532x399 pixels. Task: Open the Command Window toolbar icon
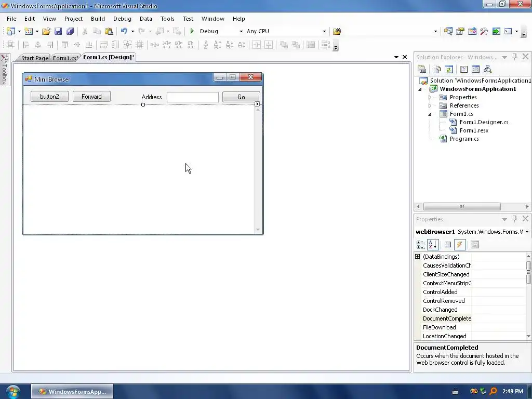pyautogui.click(x=508, y=31)
